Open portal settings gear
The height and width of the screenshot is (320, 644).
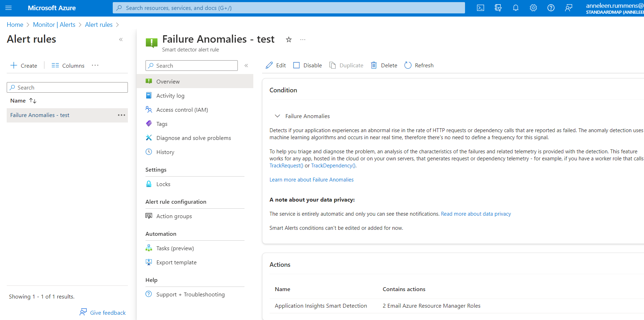pyautogui.click(x=533, y=8)
